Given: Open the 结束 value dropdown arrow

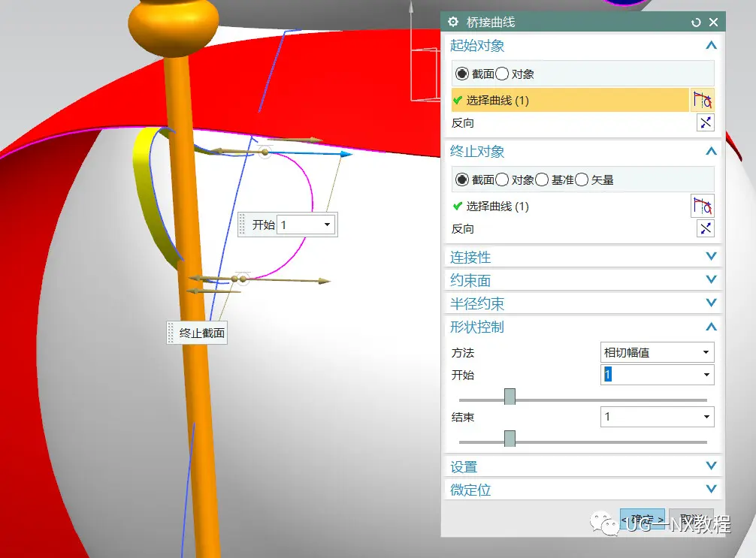Looking at the screenshot, I should click(x=706, y=417).
